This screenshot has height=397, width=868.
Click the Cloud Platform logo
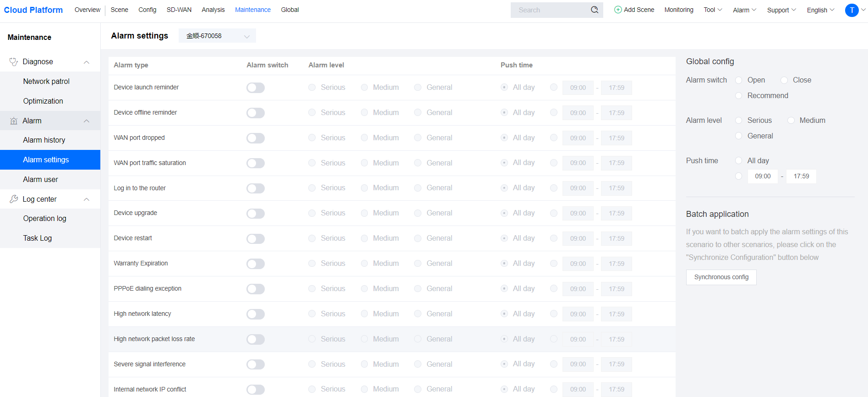tap(33, 10)
